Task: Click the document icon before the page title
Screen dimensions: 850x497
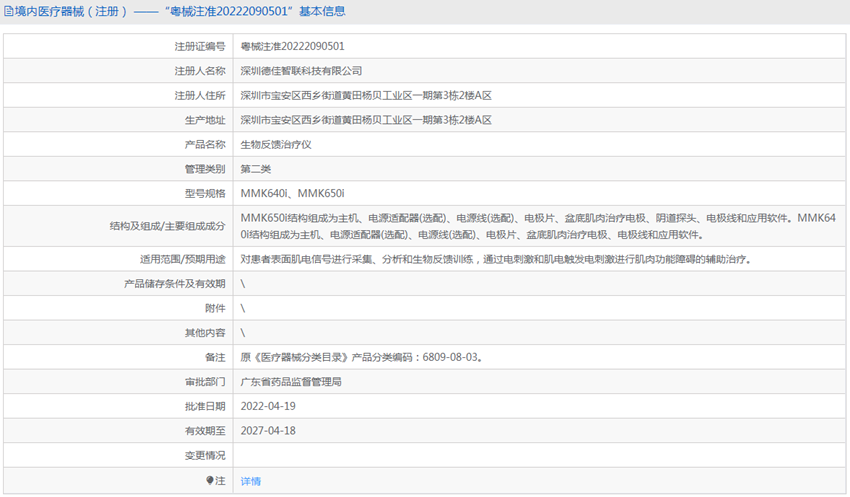Action: point(8,12)
